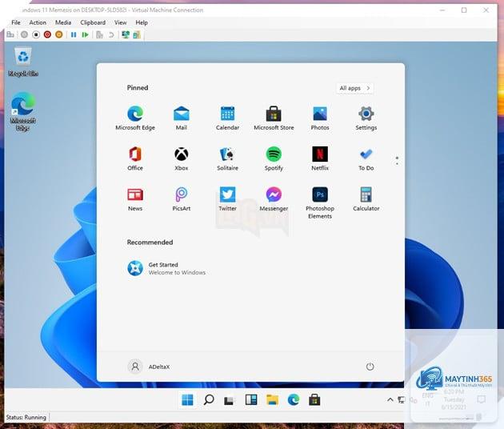
Task: Open the Clipboard menu
Action: 93,22
